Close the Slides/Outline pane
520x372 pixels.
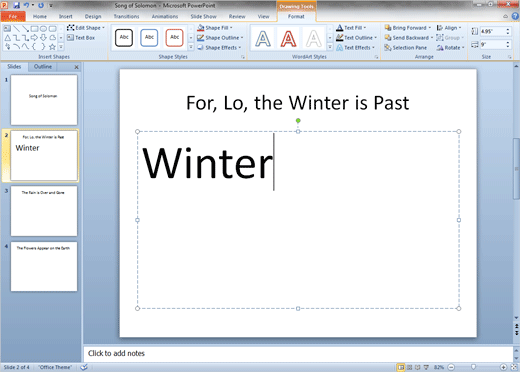(76, 67)
